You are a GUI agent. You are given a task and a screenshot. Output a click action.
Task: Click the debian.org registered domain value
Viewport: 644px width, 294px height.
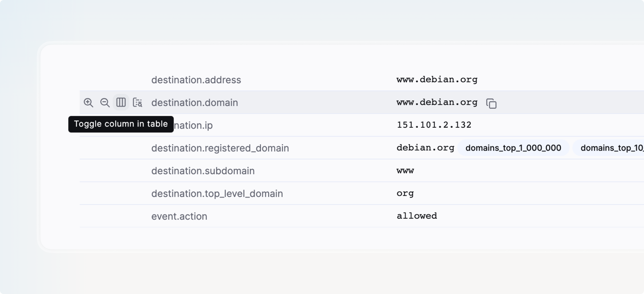click(x=425, y=148)
